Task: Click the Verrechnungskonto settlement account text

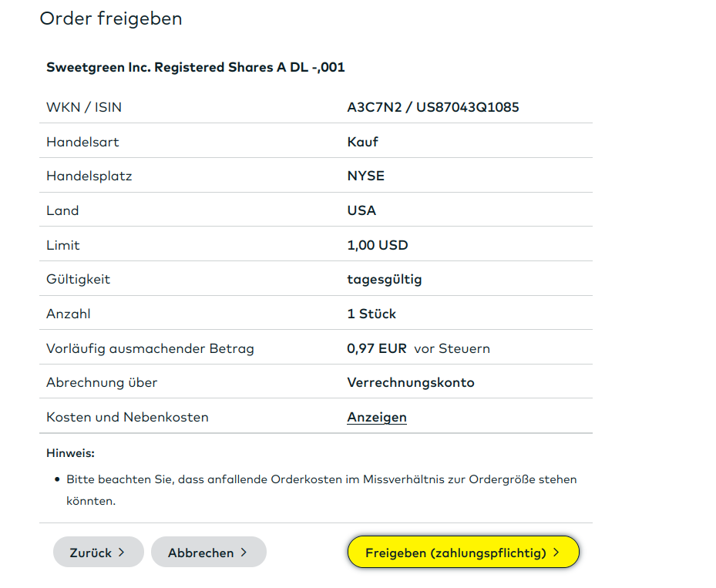Action: [x=410, y=382]
